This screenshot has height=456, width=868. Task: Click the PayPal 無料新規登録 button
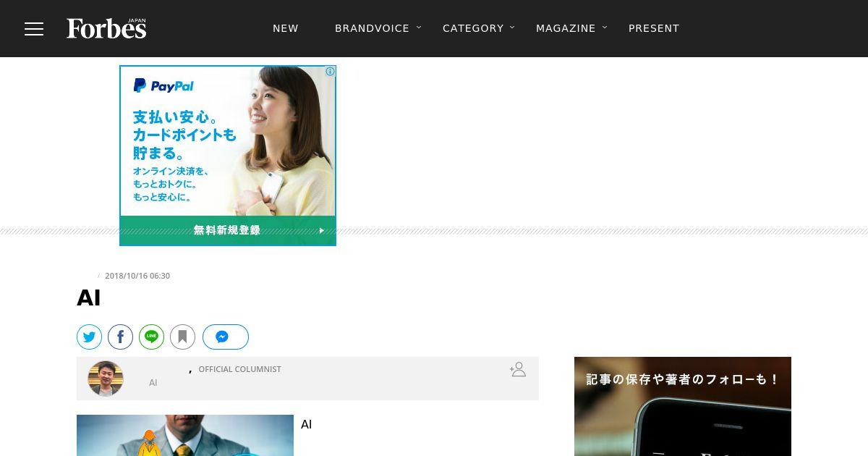point(228,230)
